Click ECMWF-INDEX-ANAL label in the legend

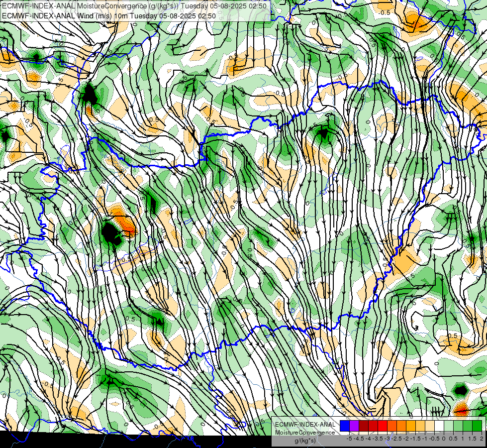point(305,425)
